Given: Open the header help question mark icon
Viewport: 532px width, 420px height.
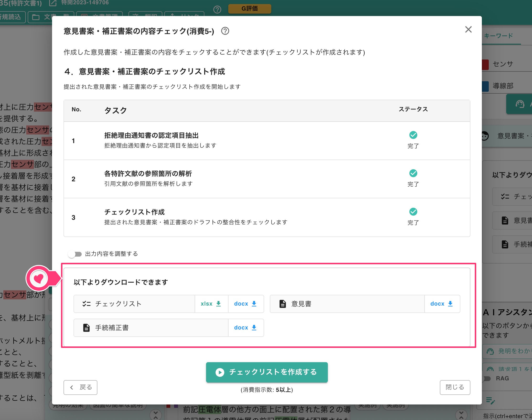Looking at the screenshot, I should click(x=217, y=10).
